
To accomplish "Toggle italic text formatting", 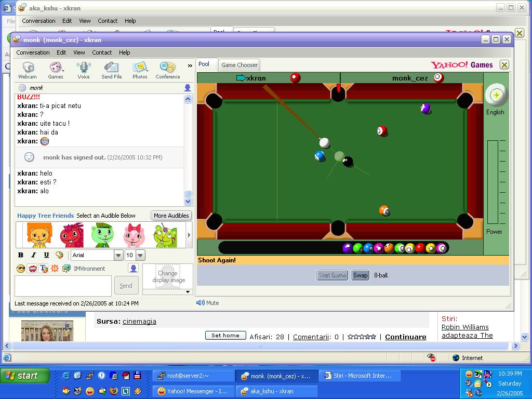I will [x=33, y=255].
